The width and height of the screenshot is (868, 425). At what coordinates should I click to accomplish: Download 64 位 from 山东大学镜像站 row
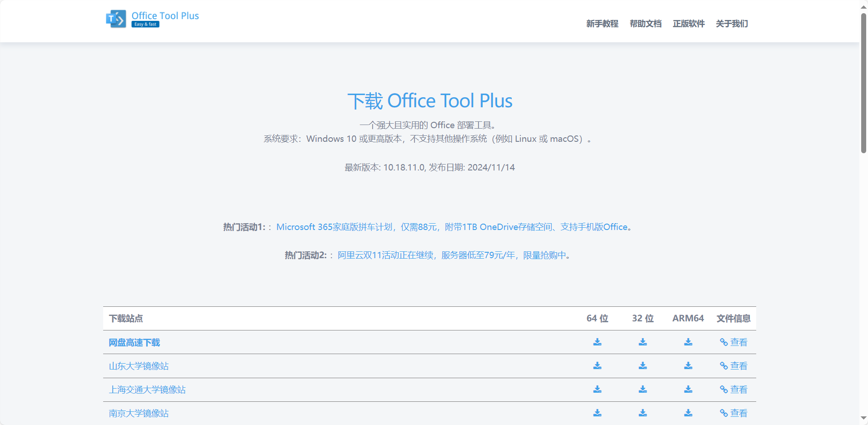pyautogui.click(x=597, y=365)
